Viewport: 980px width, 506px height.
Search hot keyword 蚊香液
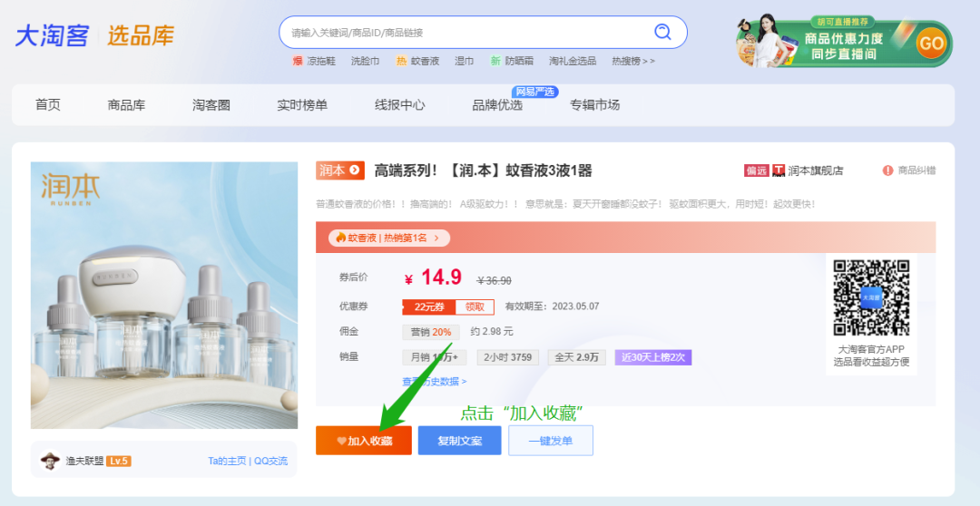coord(425,62)
